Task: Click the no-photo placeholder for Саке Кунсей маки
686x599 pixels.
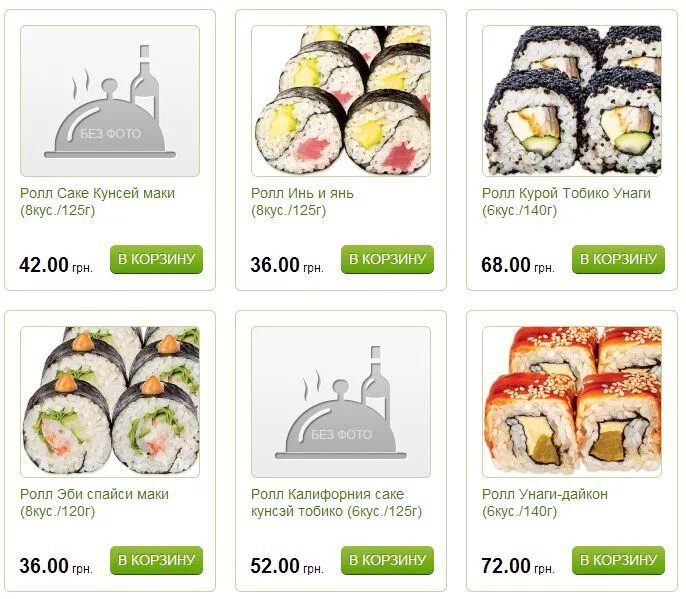Action: coord(110,101)
